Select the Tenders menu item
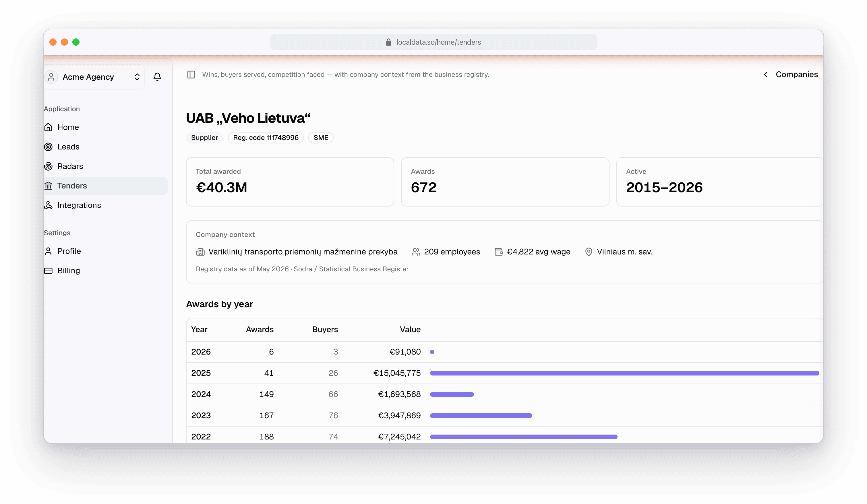 pyautogui.click(x=105, y=186)
